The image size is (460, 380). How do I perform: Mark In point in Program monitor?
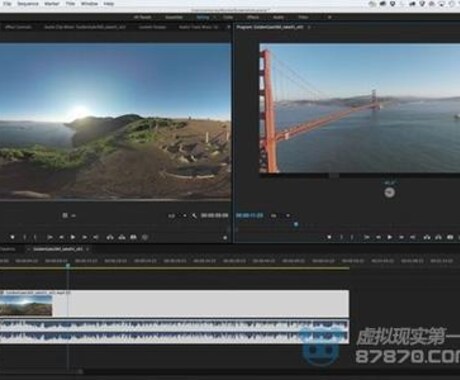click(341, 237)
